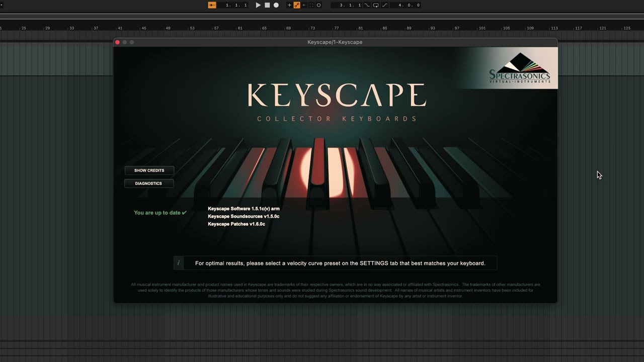Arm the Record button in transport
This screenshot has height=362, width=644.
276,5
